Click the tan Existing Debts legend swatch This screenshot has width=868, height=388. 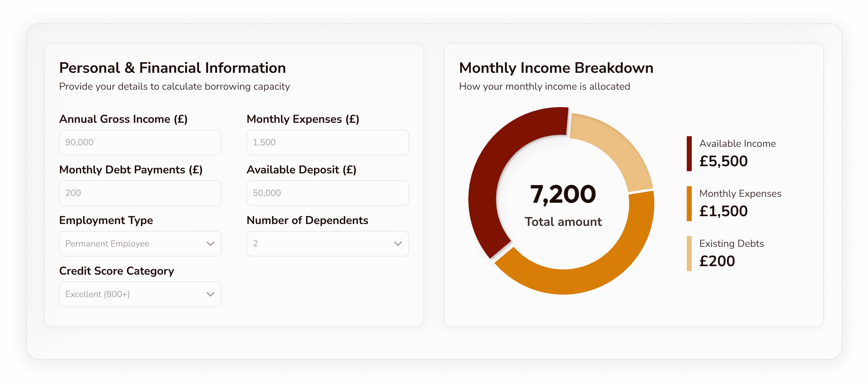(x=689, y=253)
